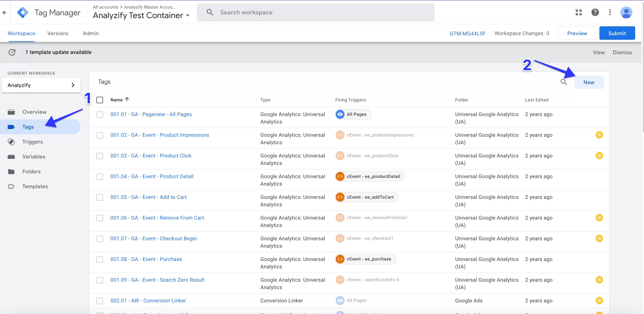Image resolution: width=644 pixels, height=314 pixels.
Task: Click the Search workspace field
Action: [x=315, y=13]
